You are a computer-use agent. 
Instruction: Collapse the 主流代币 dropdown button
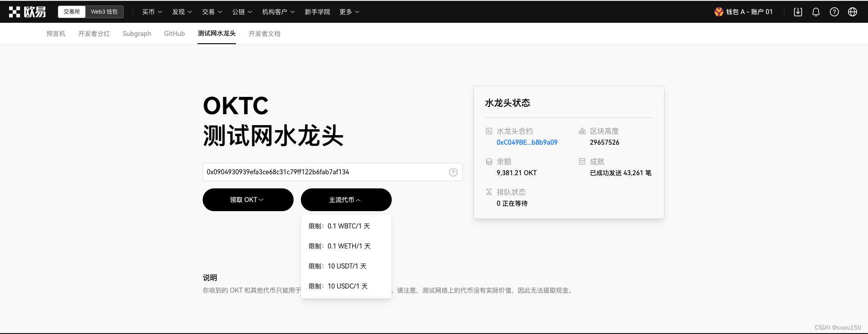(346, 200)
